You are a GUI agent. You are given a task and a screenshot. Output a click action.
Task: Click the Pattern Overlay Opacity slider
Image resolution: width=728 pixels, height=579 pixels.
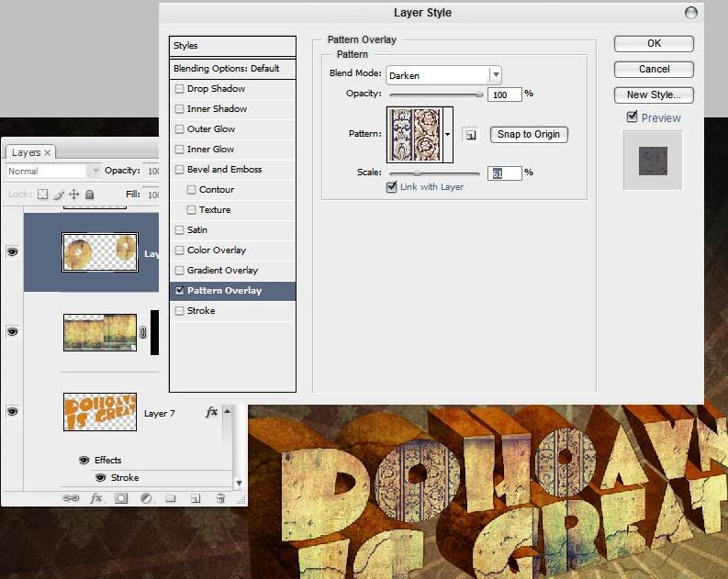click(435, 95)
